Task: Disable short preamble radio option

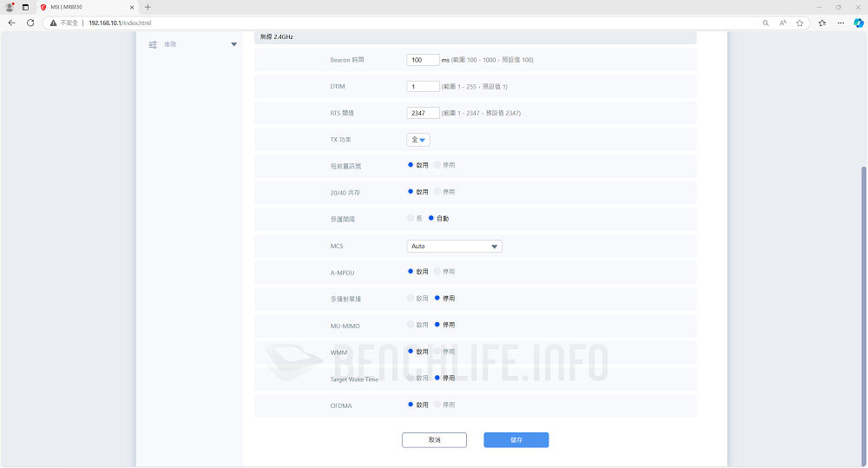Action: [437, 165]
